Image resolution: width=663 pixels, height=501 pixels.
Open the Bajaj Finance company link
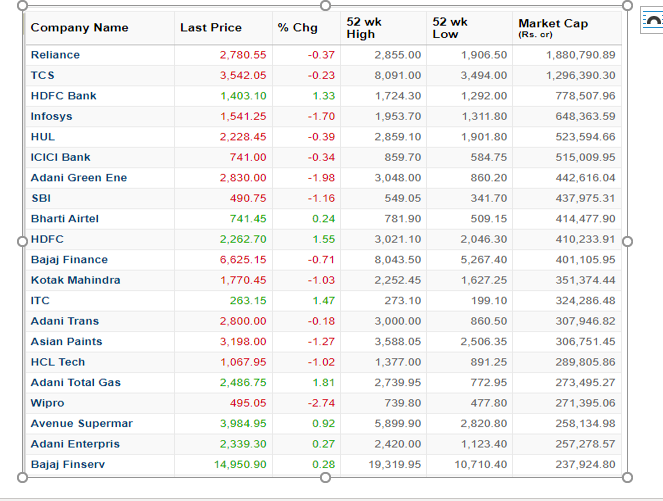pos(69,260)
